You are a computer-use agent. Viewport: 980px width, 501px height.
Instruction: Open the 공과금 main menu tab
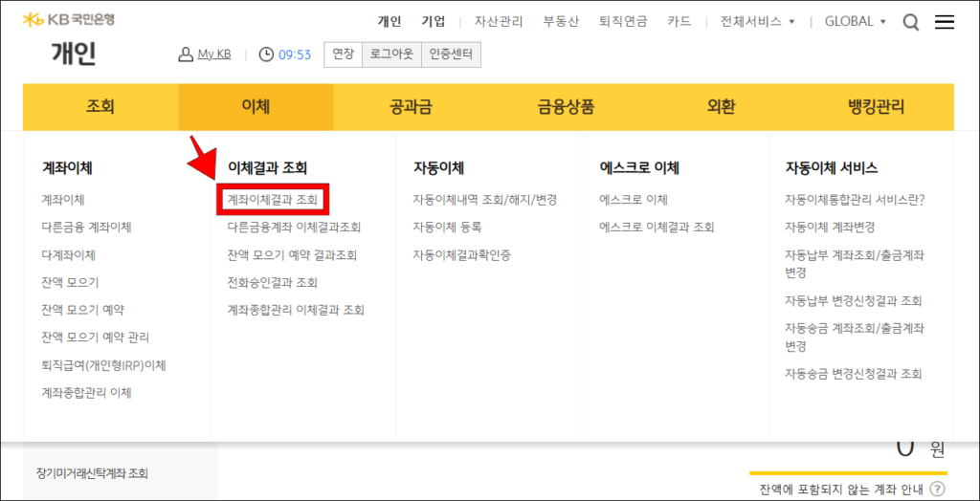tap(411, 107)
